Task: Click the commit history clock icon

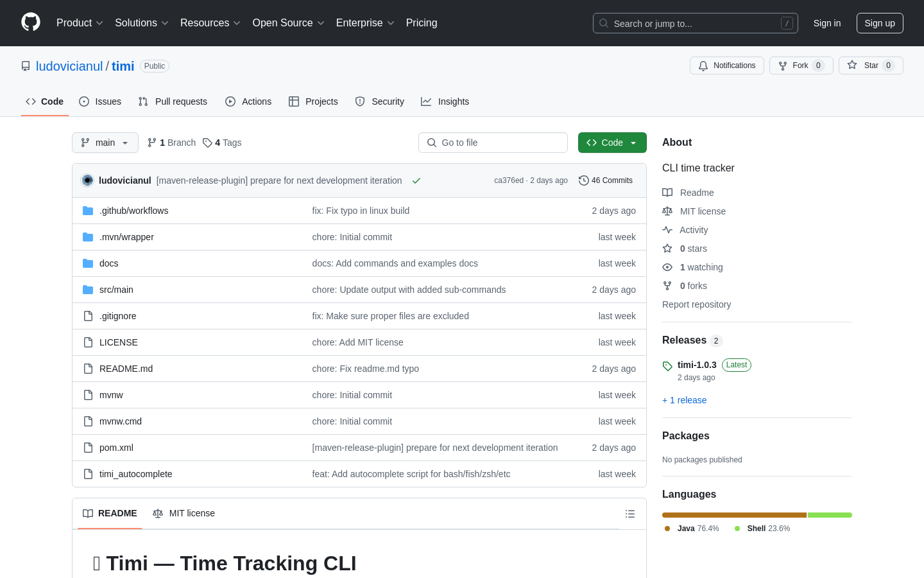Action: click(x=584, y=180)
